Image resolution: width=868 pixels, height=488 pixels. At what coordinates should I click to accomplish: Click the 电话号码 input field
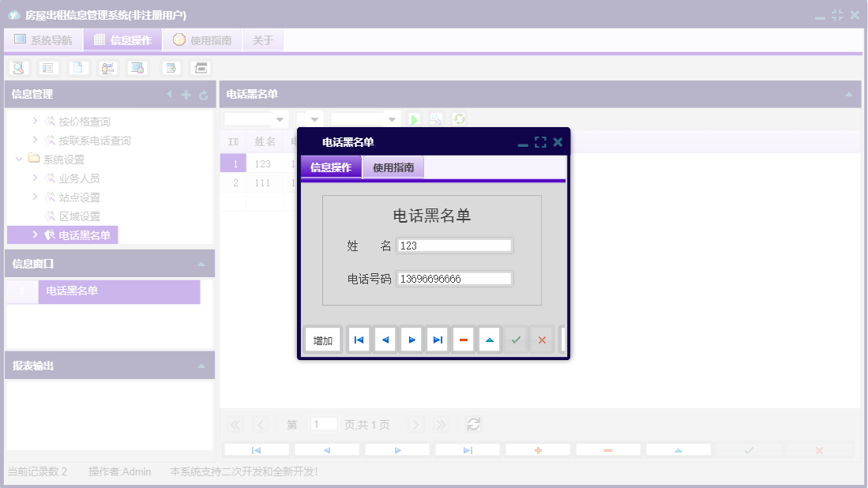click(x=454, y=278)
